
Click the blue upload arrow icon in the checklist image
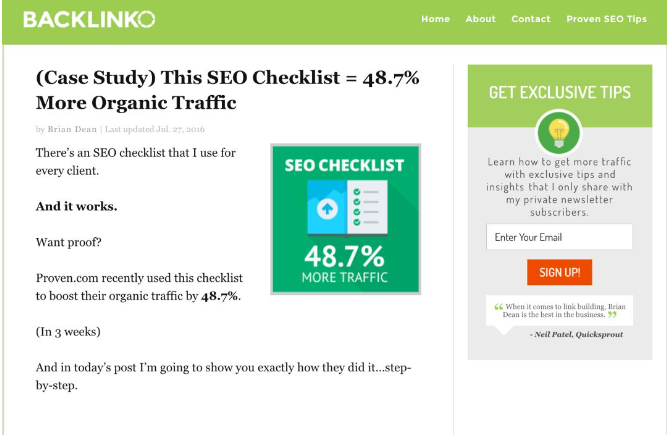pos(327,209)
